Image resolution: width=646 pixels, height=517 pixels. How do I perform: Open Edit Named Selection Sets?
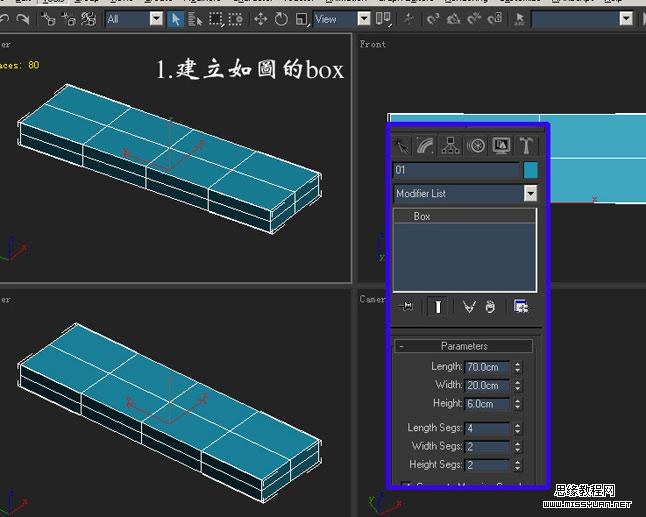(520, 19)
